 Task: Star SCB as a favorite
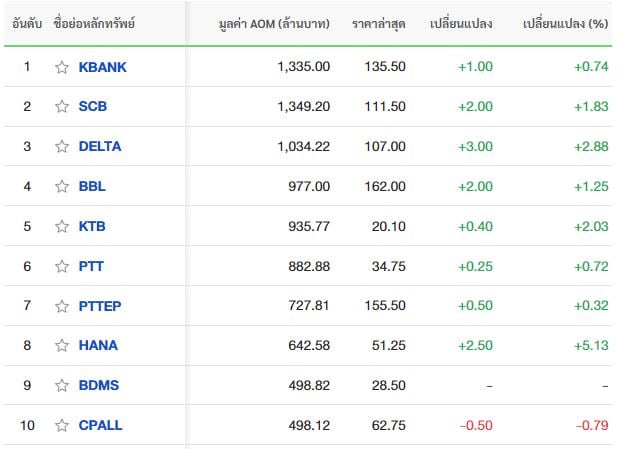coord(62,106)
